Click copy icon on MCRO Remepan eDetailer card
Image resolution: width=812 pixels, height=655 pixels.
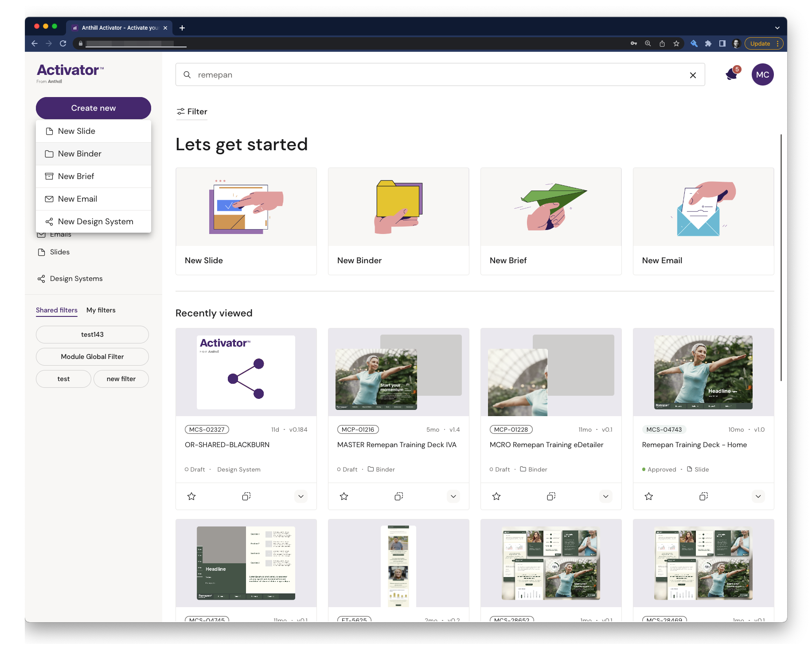tap(551, 496)
